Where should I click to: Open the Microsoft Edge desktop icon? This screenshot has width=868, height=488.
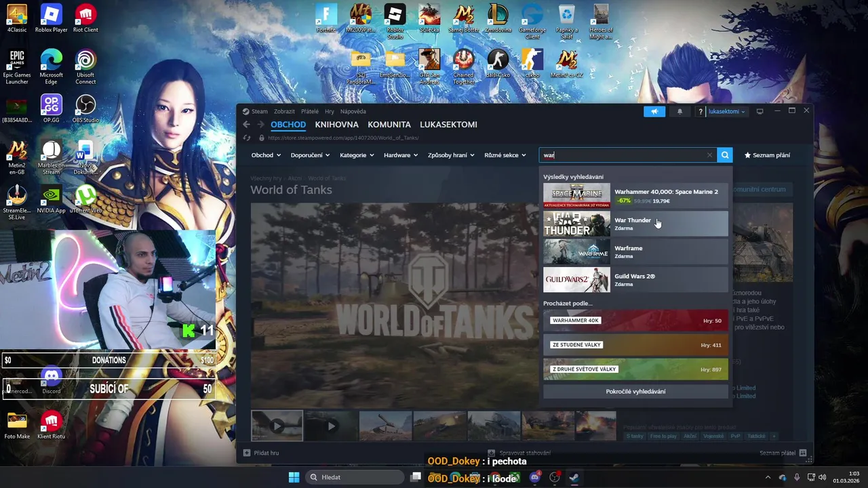[51, 66]
